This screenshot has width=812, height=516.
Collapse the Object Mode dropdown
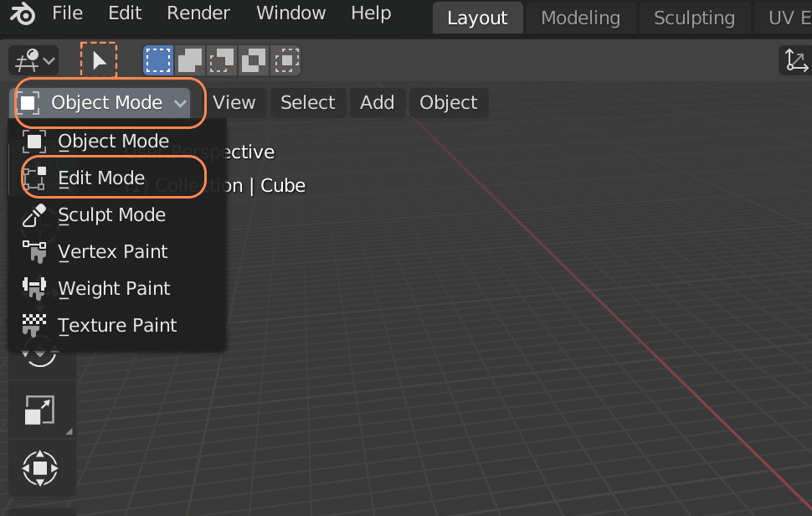click(100, 102)
